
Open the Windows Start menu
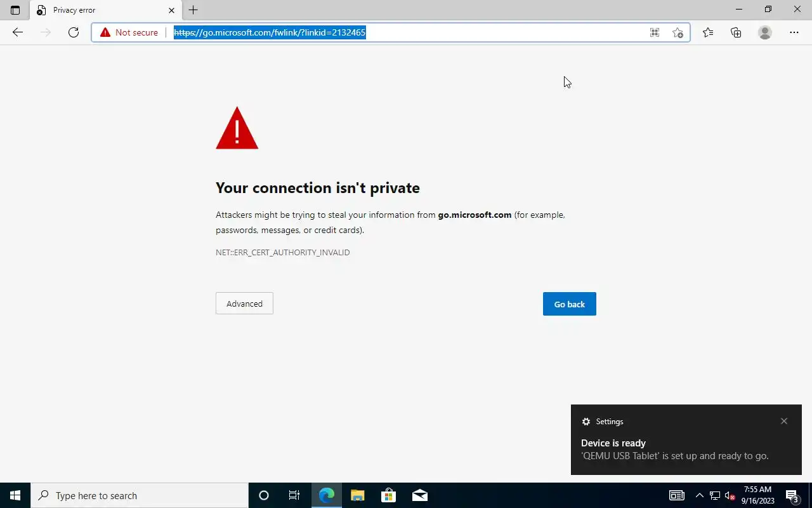pyautogui.click(x=15, y=495)
